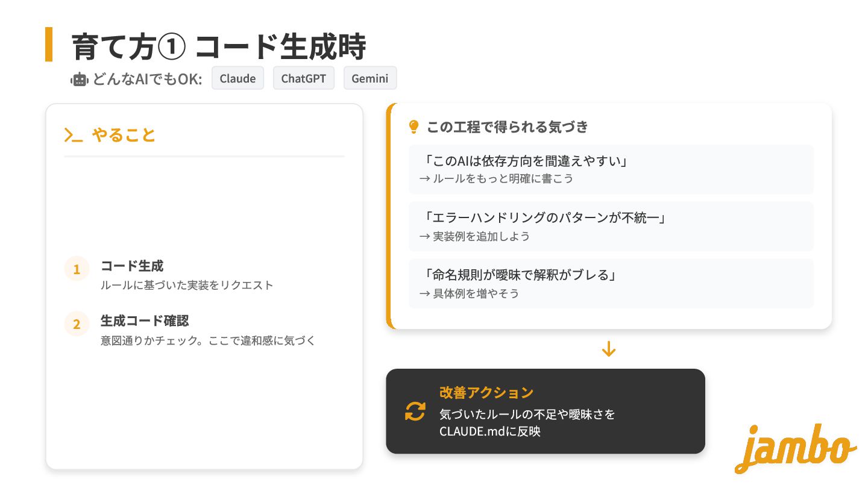Image resolution: width=868 pixels, height=488 pixels.
Task: Click the 育て方① コード生成時 slide title
Action: pos(218,46)
